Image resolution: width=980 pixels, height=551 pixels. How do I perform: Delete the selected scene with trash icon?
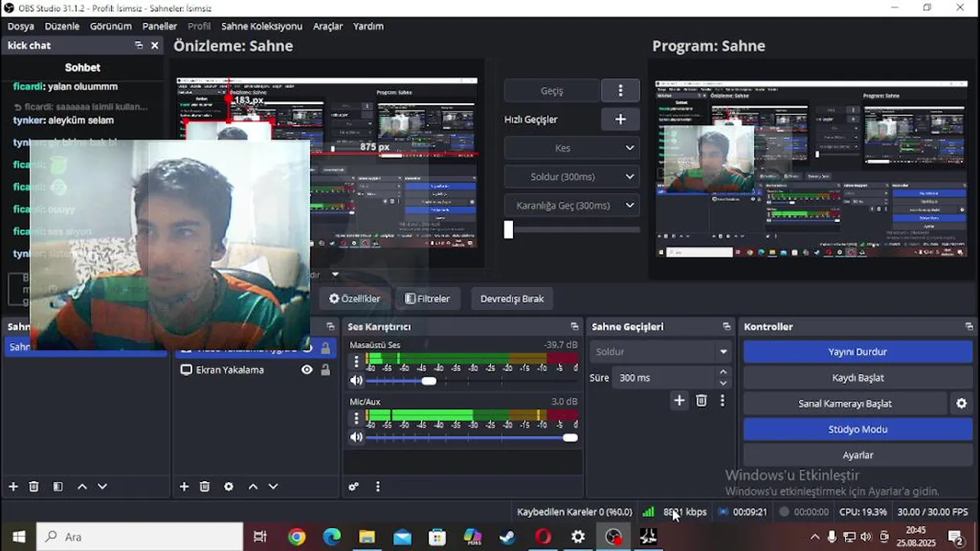pyautogui.click(x=34, y=486)
